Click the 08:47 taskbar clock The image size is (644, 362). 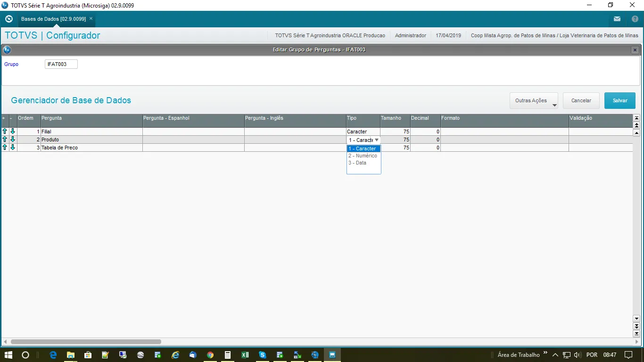pyautogui.click(x=610, y=355)
